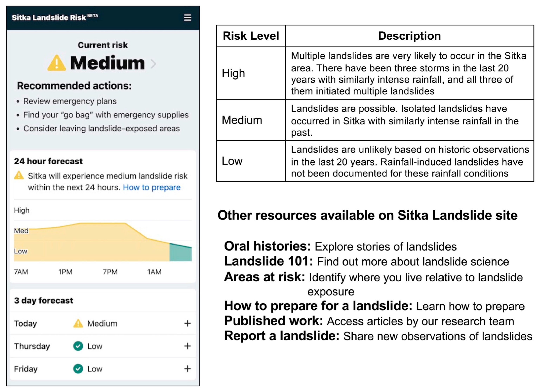This screenshot has height=392, width=540.
Task: Open the How to prepare link
Action: 152,187
